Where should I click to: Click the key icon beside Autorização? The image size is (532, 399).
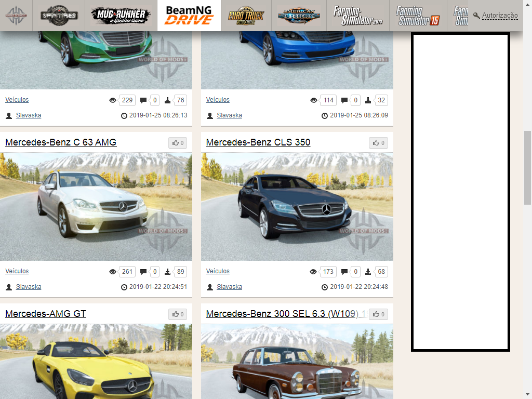coord(477,16)
